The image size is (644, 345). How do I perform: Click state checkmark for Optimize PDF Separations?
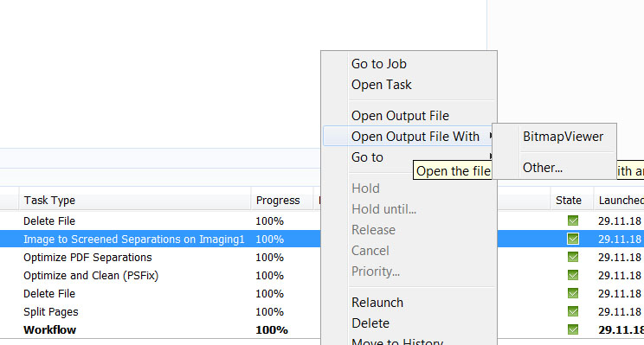tap(573, 257)
